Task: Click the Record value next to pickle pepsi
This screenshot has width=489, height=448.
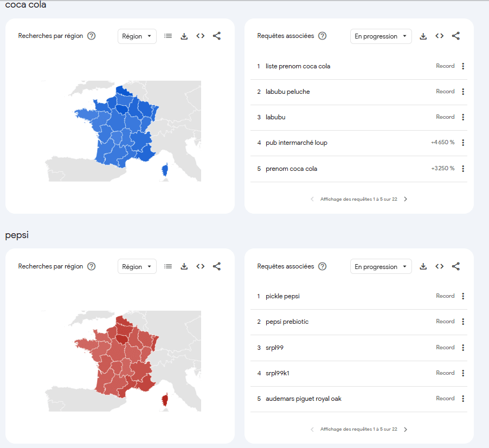Action: [445, 296]
